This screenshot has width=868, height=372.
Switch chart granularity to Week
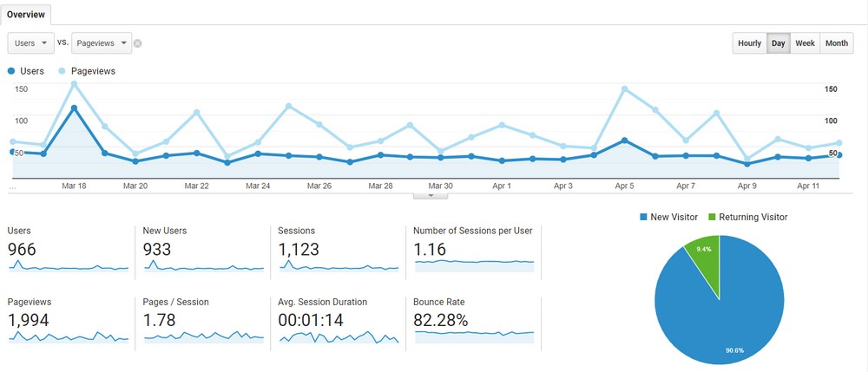pyautogui.click(x=805, y=43)
